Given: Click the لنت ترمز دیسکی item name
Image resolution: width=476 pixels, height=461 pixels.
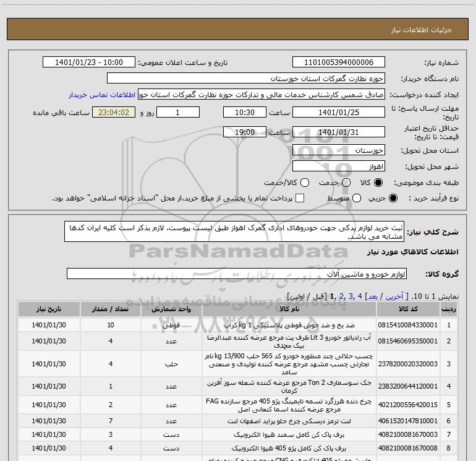Looking at the screenshot, I should (x=289, y=421).
